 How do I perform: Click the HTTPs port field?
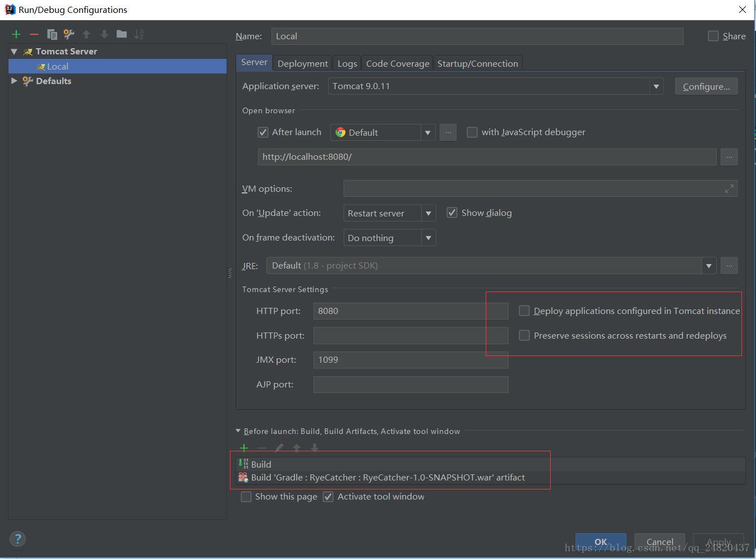pyautogui.click(x=411, y=335)
